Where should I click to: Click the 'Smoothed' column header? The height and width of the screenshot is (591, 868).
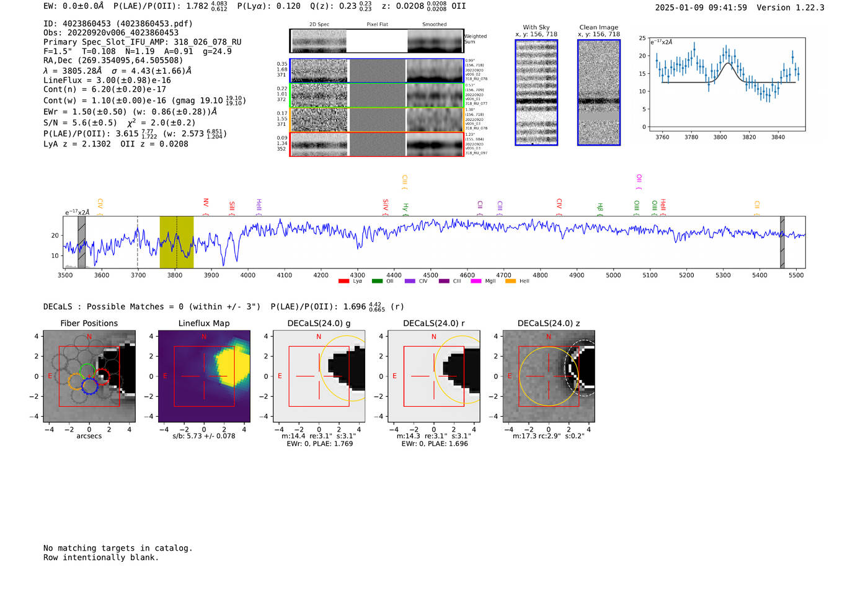[x=435, y=25]
